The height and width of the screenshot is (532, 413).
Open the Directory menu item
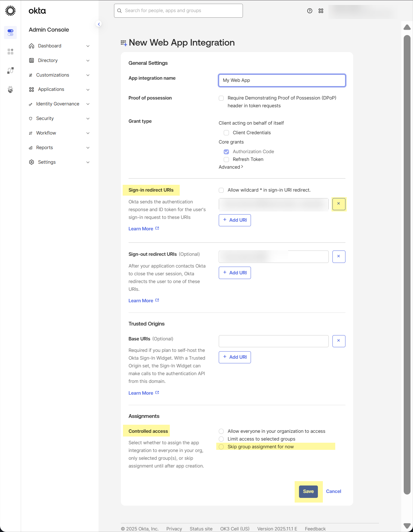coord(48,60)
